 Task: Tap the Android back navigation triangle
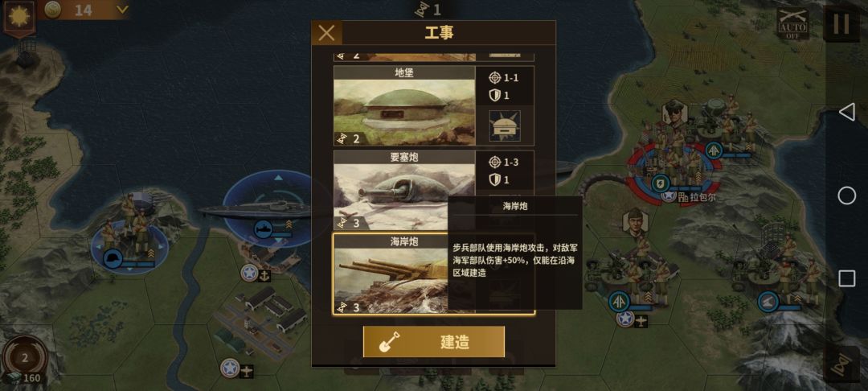(846, 112)
